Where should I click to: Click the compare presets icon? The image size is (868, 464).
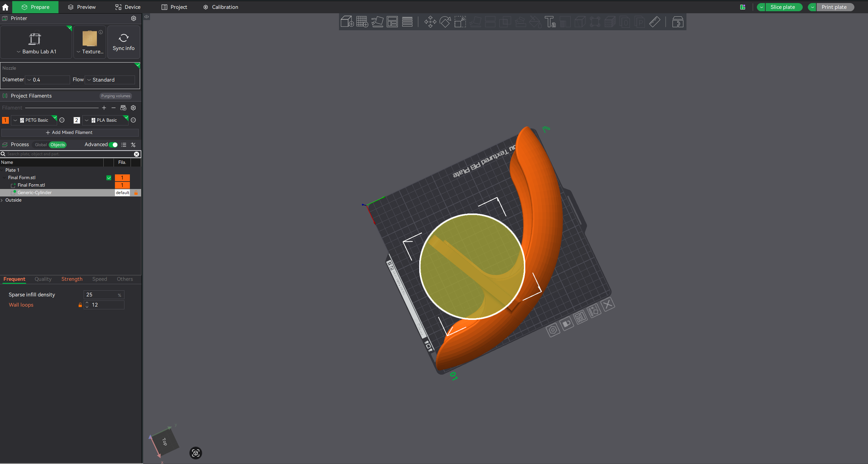pyautogui.click(x=133, y=145)
